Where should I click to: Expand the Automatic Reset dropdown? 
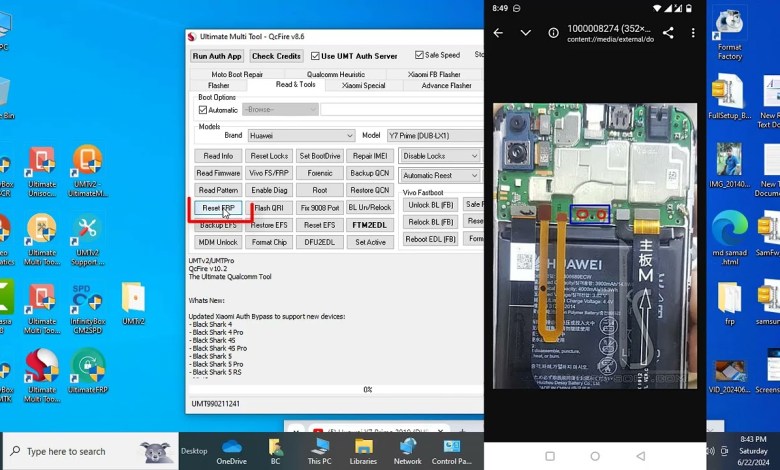[x=440, y=175]
